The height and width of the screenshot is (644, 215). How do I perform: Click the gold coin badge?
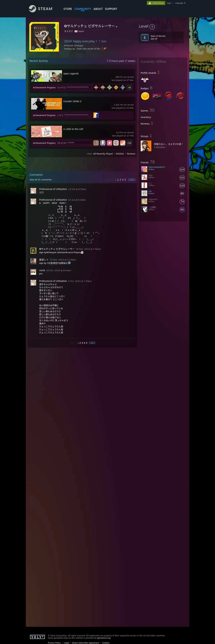[145, 96]
